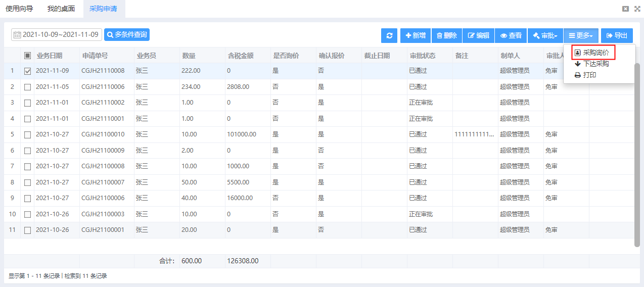Viewport: 644px width, 287px height.
Task: Open the 审批 approval dropdown
Action: (545, 35)
